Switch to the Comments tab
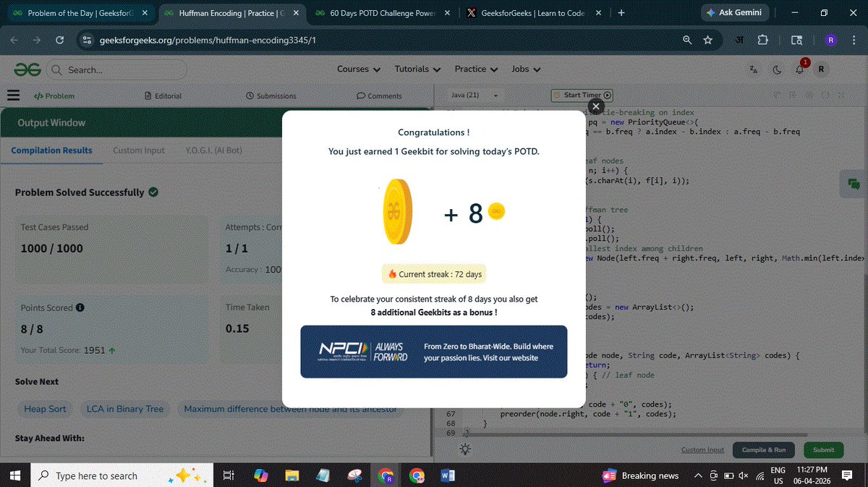868x487 pixels. point(379,96)
